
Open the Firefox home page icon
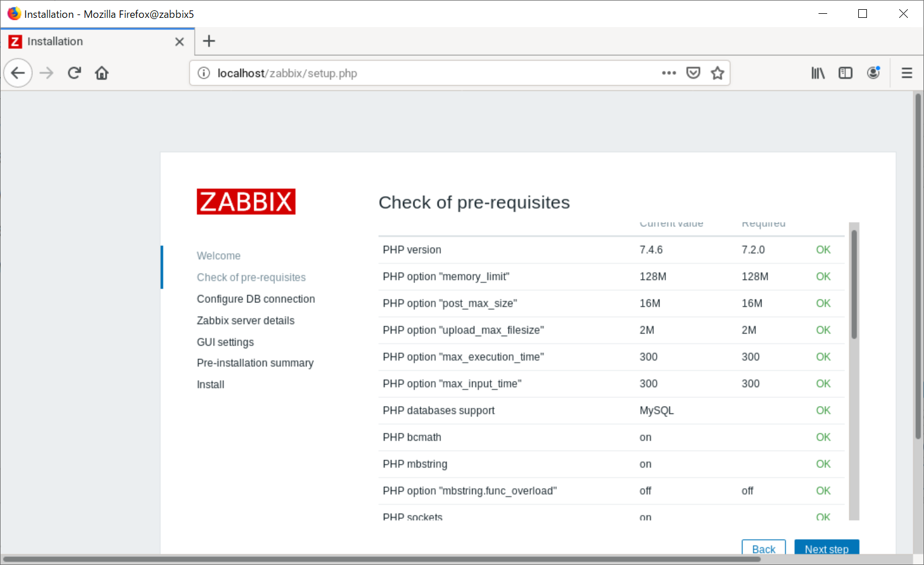[102, 73]
